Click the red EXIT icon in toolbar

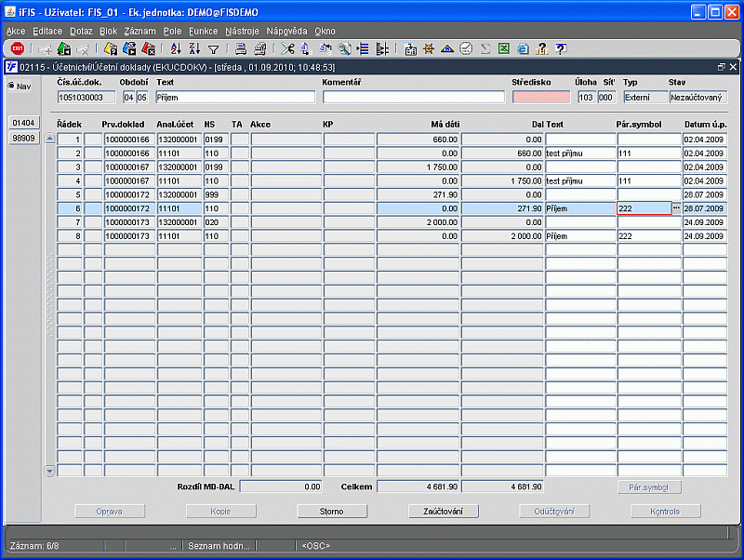click(18, 49)
